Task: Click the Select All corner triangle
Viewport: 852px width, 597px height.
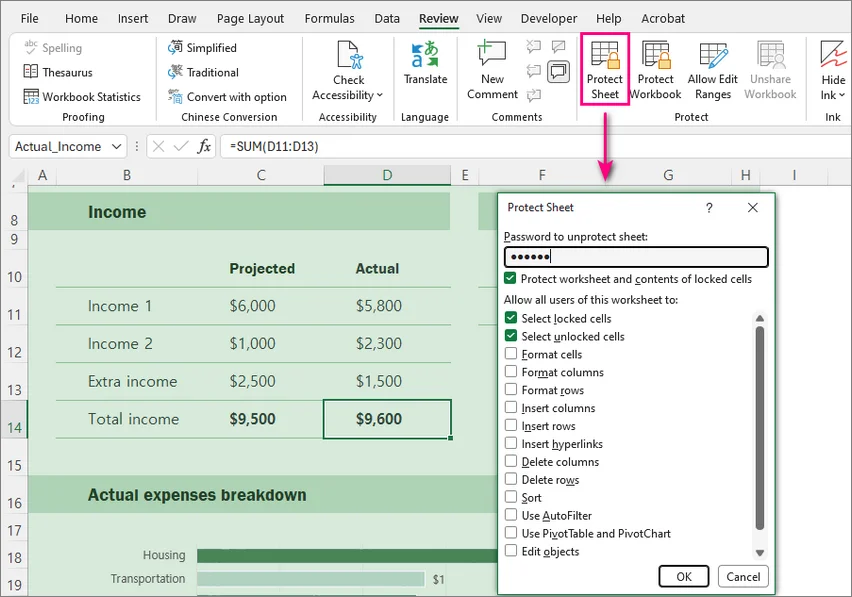Action: pos(18,177)
